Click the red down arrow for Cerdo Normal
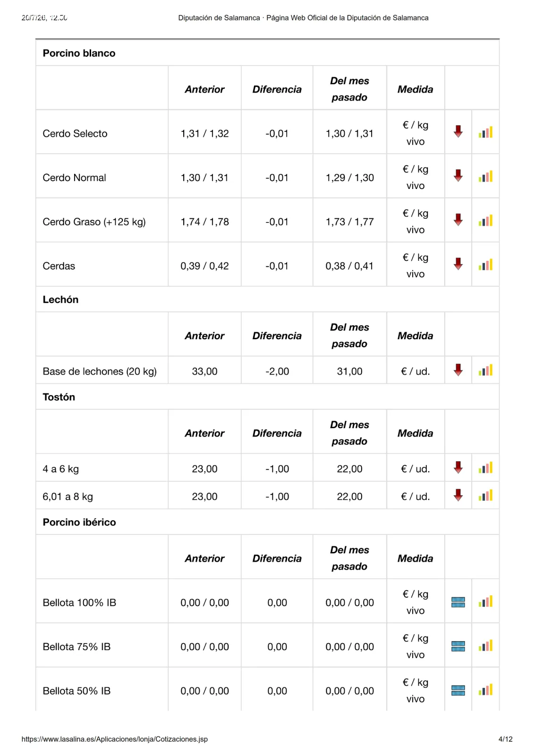 tap(458, 176)
